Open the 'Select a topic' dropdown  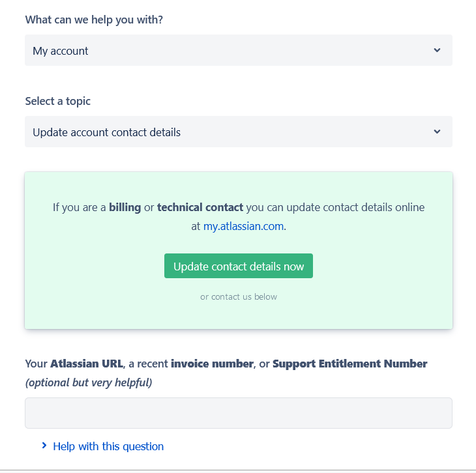coord(238,132)
